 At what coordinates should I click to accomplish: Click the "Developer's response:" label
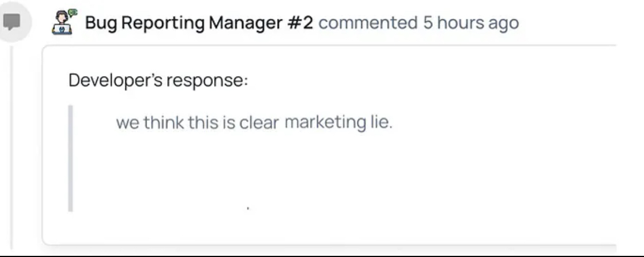point(159,80)
